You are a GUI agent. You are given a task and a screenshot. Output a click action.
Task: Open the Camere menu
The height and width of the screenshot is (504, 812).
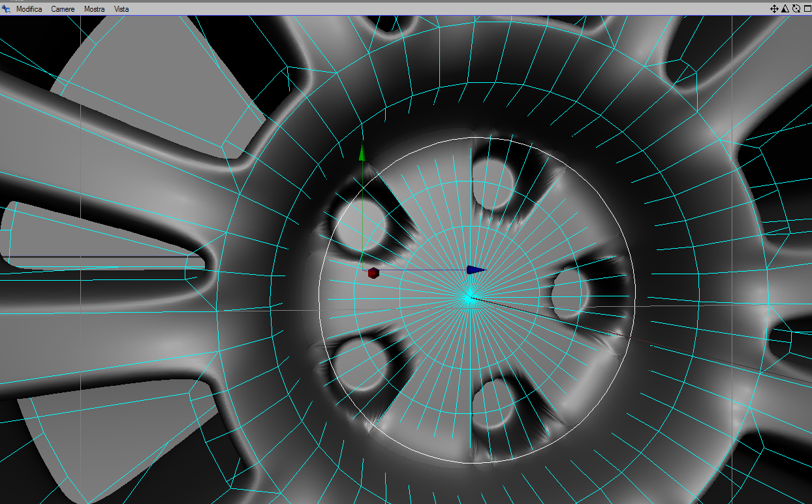(63, 9)
